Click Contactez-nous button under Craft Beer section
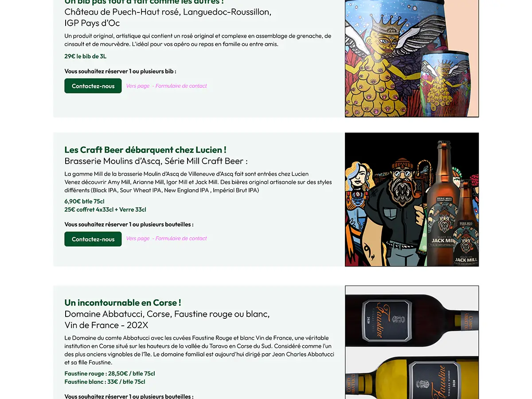The width and height of the screenshot is (532, 399). [x=93, y=239]
